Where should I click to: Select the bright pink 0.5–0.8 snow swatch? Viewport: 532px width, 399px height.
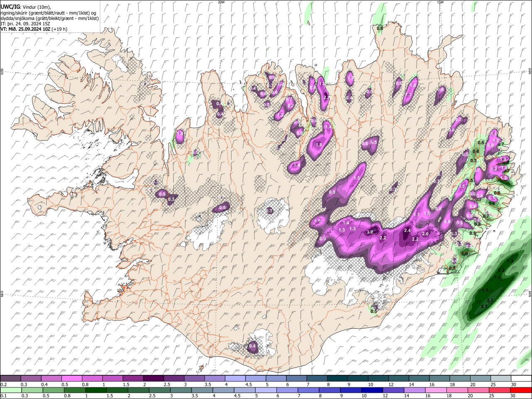click(x=71, y=379)
